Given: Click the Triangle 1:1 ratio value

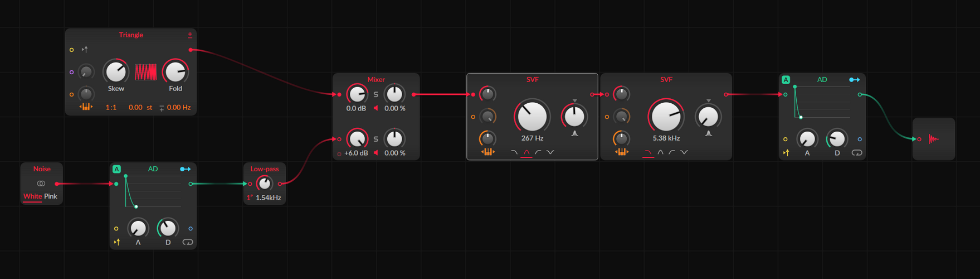Looking at the screenshot, I should click(111, 107).
